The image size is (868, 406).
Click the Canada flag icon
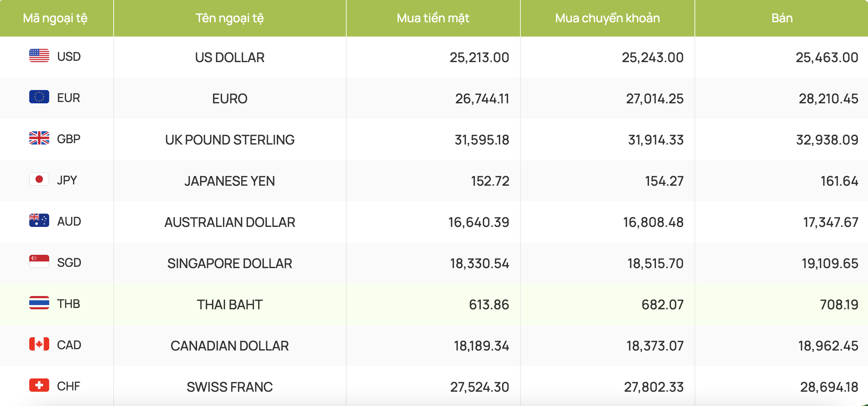(x=39, y=344)
